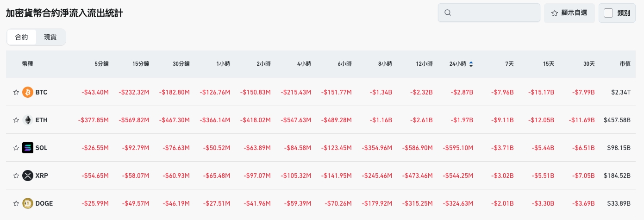Click the 顯示自選 button
Screen dimensions: 644x220
click(569, 13)
